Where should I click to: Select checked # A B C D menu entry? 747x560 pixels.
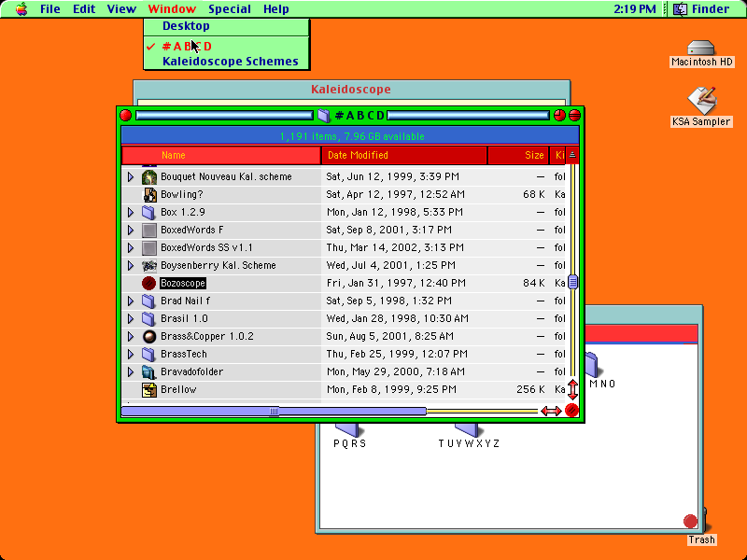click(226, 46)
